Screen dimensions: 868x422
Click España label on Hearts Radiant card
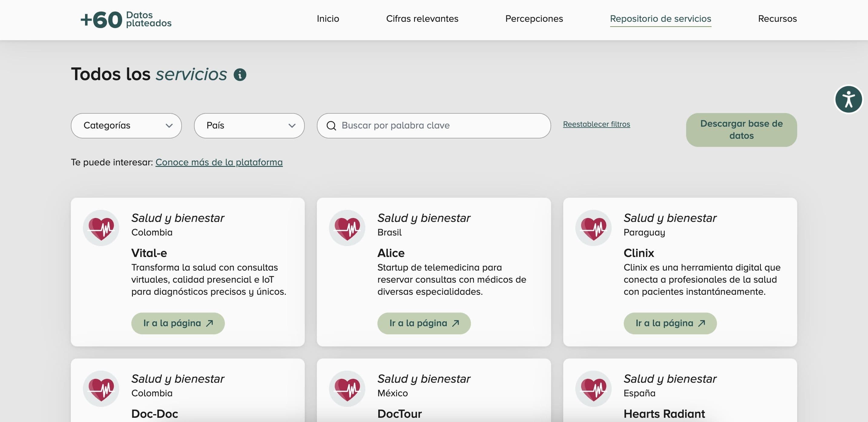click(639, 393)
